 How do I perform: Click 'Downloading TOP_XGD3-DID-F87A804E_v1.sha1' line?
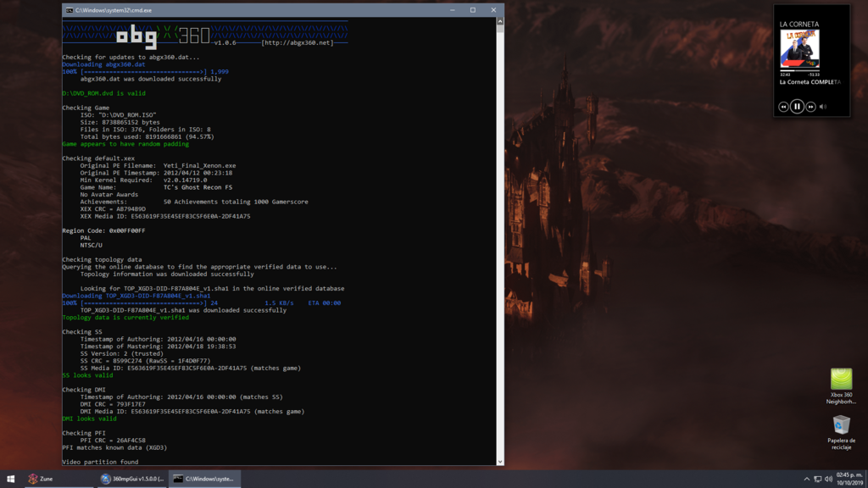click(136, 296)
